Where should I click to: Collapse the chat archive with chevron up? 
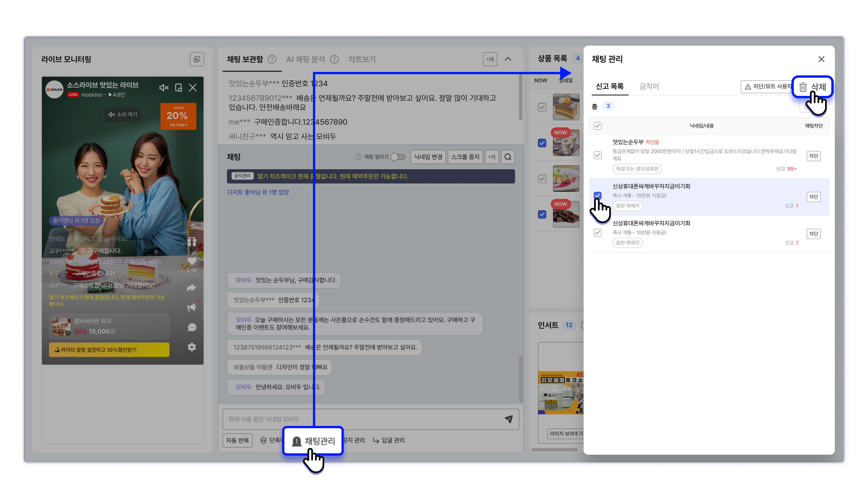pyautogui.click(x=508, y=59)
